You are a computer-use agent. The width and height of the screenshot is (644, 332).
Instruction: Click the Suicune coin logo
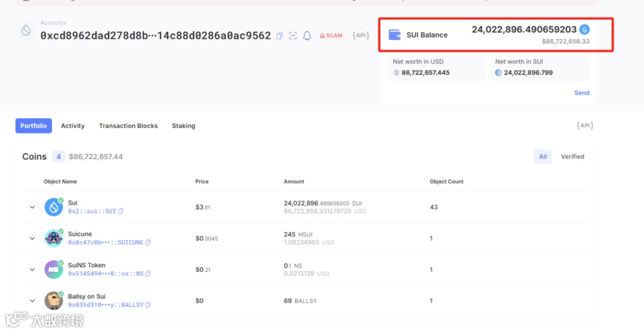click(54, 238)
